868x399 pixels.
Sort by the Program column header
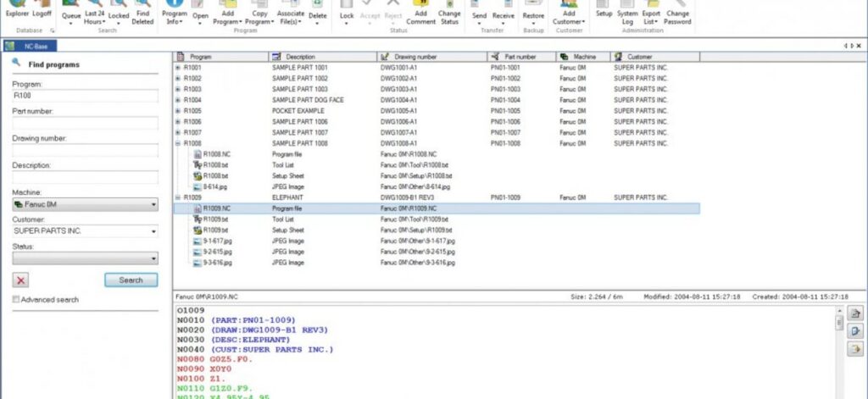point(221,57)
